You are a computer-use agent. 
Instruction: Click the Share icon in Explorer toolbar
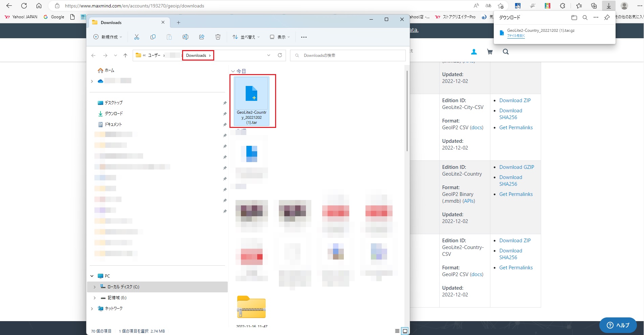click(x=202, y=37)
